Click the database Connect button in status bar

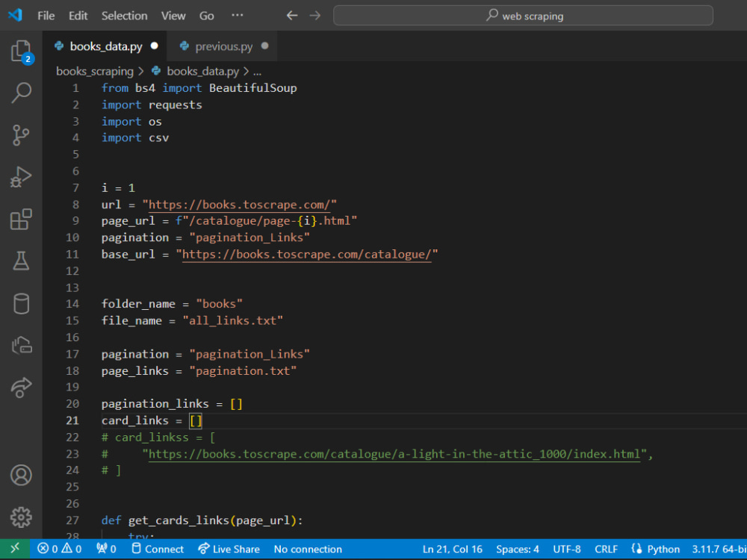pyautogui.click(x=158, y=549)
